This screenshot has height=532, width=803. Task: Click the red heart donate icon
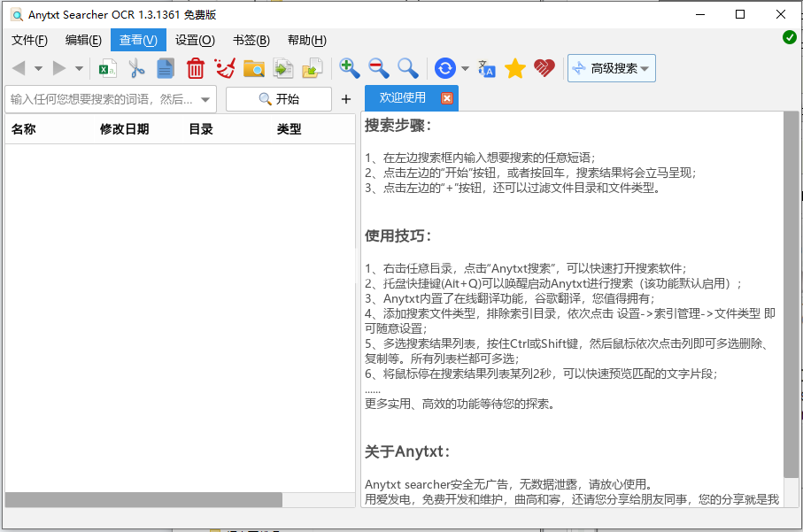[x=544, y=68]
